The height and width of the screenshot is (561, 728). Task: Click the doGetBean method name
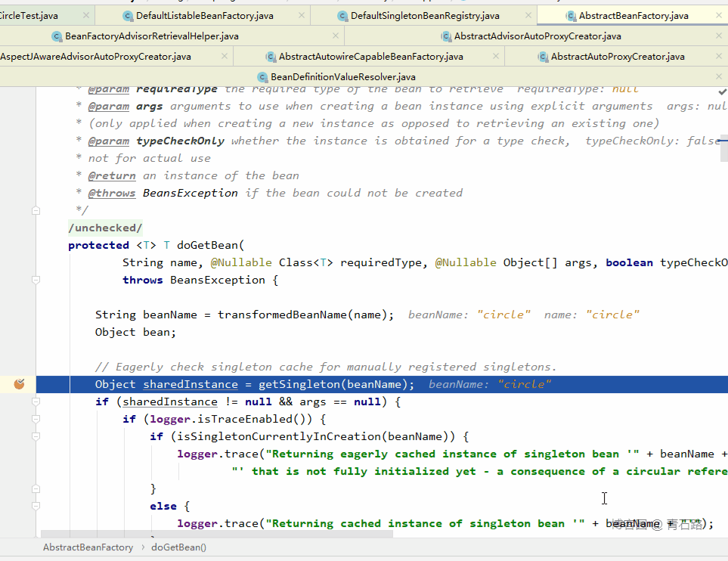(x=207, y=245)
